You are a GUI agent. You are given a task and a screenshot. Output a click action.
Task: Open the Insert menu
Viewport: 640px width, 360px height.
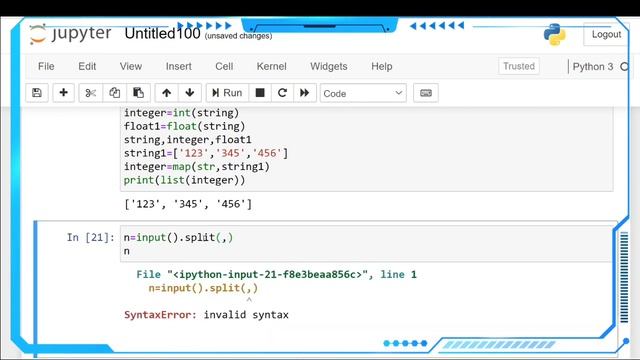point(178,66)
